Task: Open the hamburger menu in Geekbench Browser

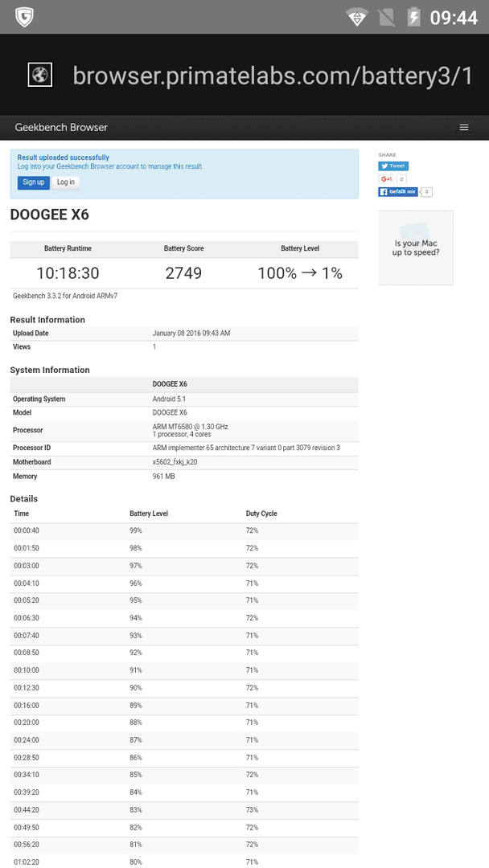Action: click(x=463, y=127)
